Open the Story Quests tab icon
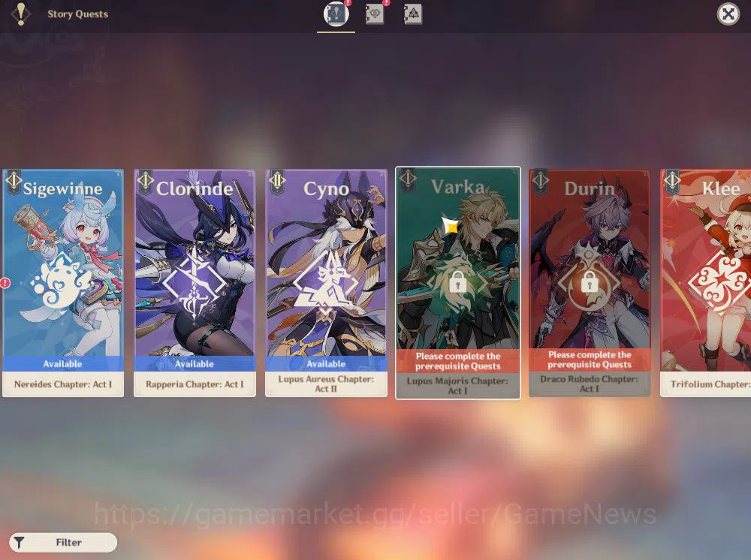 click(336, 14)
